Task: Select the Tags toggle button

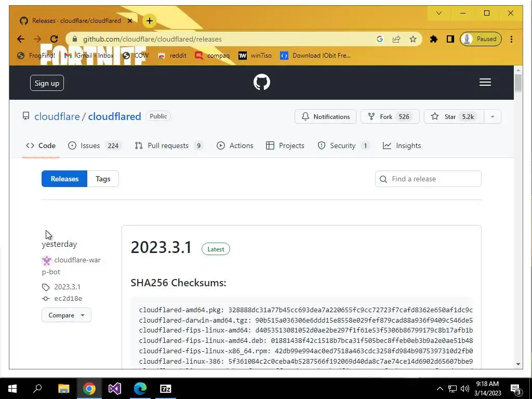Action: coord(103,179)
